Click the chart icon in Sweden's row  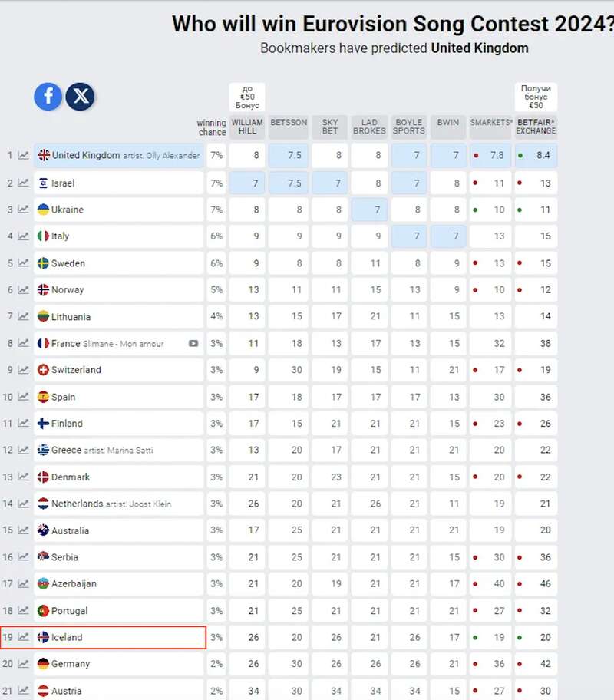24,263
